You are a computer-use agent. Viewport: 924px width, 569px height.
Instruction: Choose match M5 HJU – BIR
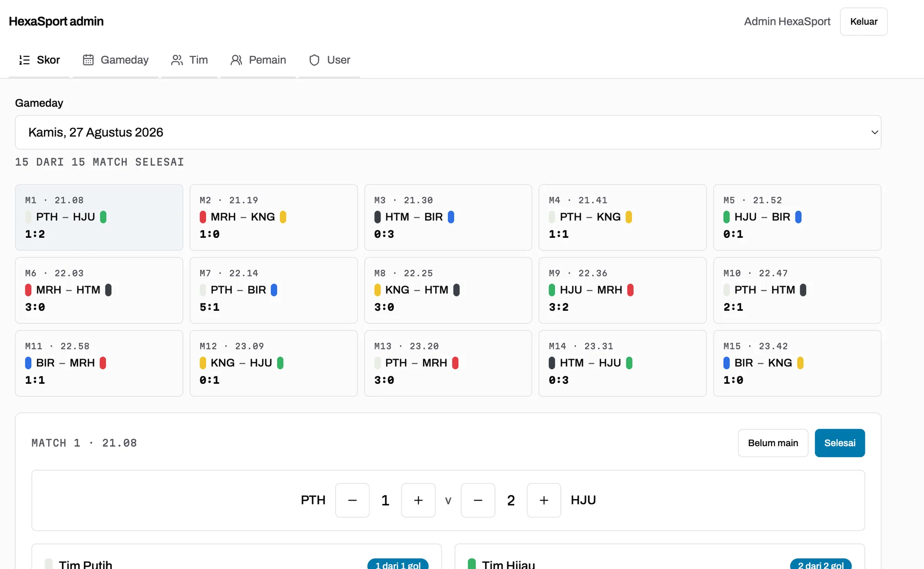pos(797,218)
